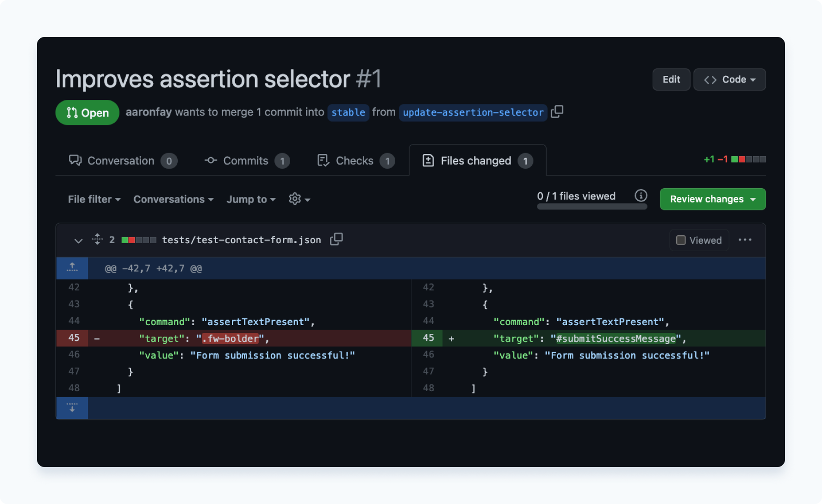Expand diff lines downward

pyautogui.click(x=72, y=408)
